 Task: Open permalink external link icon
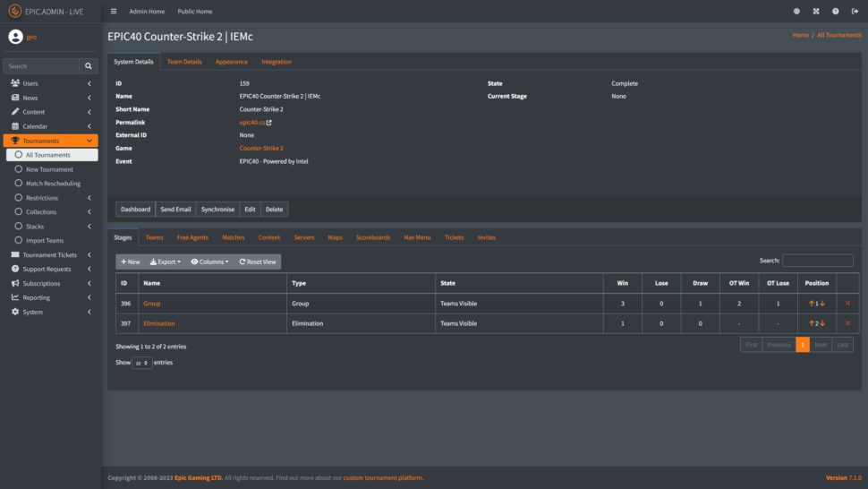click(x=269, y=123)
